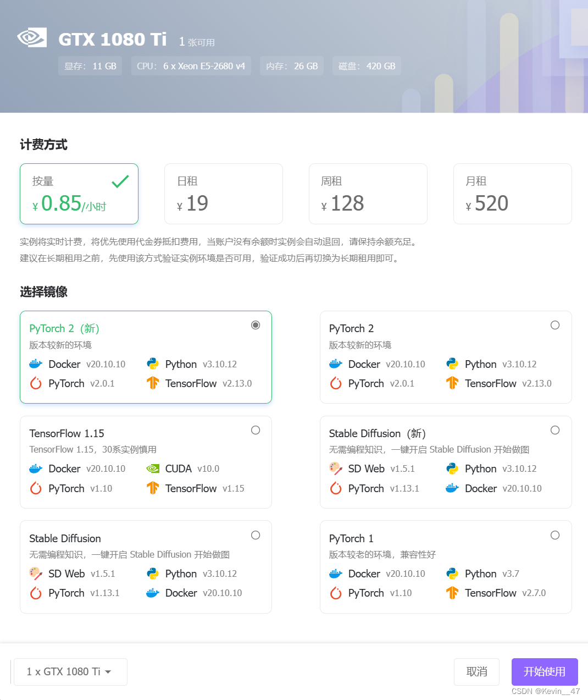The width and height of the screenshot is (588, 700).
Task: Click the 显存 11 GB spec chip
Action: (x=90, y=65)
